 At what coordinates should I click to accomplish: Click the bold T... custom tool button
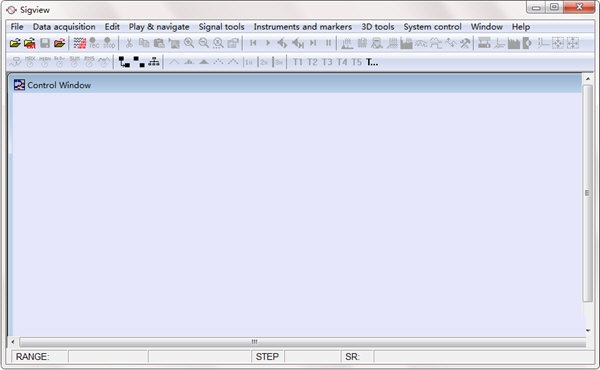372,62
